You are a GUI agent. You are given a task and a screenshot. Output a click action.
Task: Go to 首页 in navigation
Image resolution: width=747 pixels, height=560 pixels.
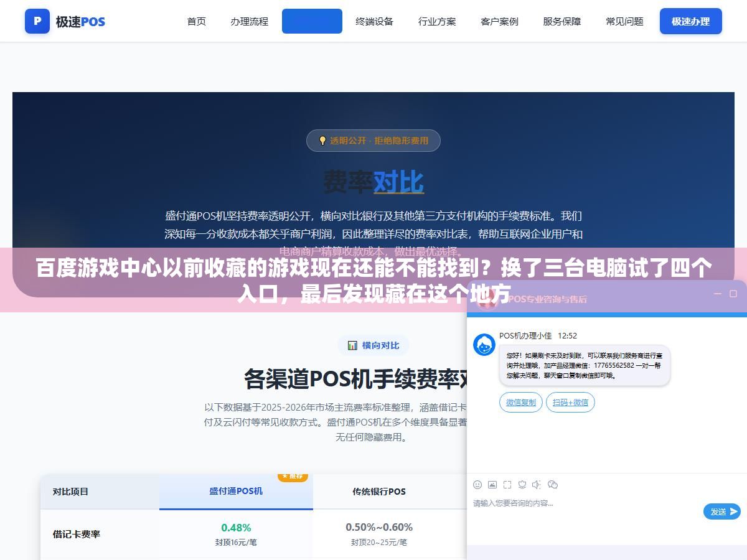point(197,21)
